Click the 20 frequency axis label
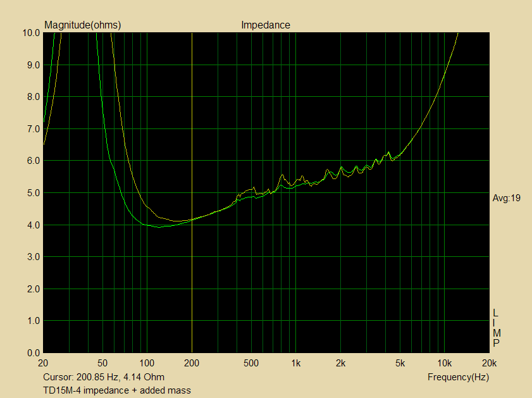The image size is (532, 398). tap(43, 363)
